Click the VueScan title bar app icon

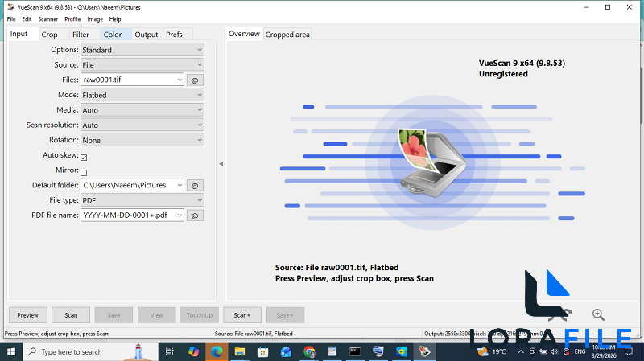click(11, 7)
